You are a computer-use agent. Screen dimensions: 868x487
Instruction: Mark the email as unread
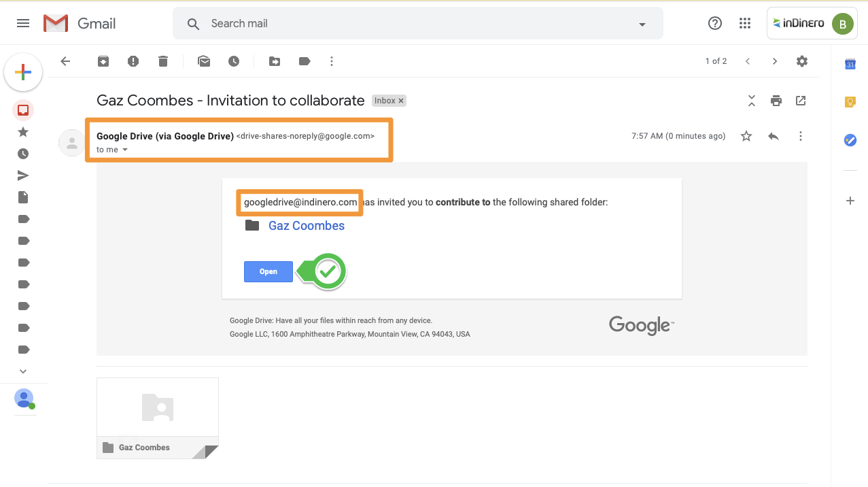(204, 61)
